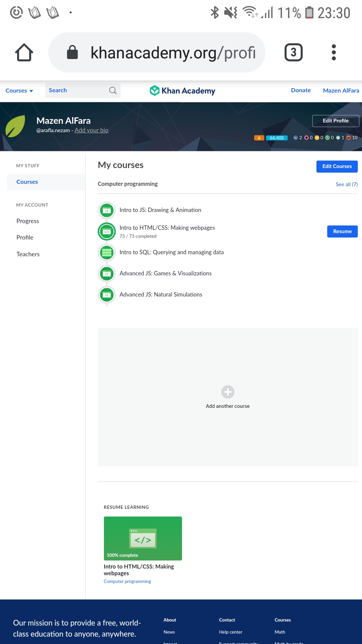Click the green leaf profile avatar
Screen dimensions: 362x644
click(16, 126)
